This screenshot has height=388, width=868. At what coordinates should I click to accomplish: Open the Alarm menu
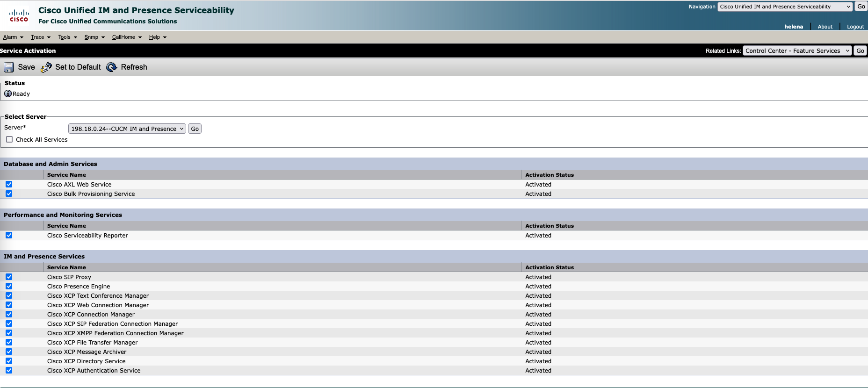pyautogui.click(x=13, y=37)
